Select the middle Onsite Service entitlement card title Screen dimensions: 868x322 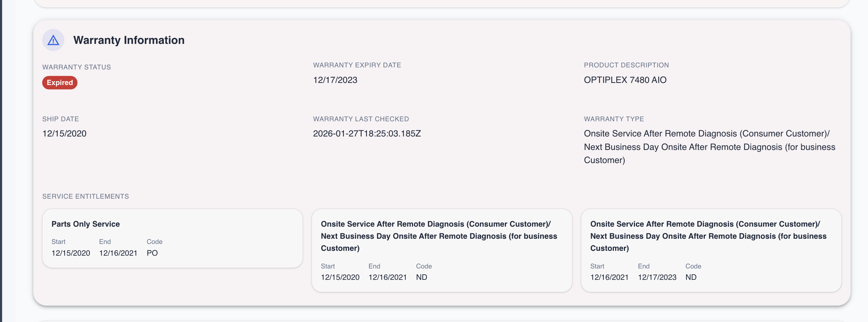coord(439,236)
